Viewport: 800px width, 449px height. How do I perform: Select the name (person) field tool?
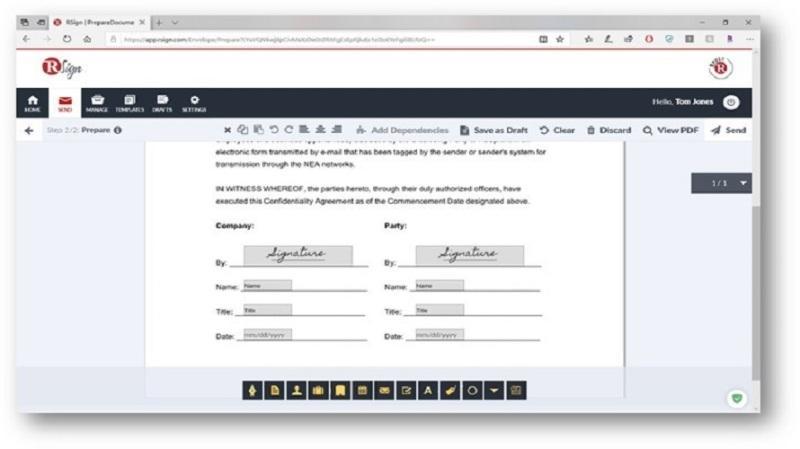(296, 391)
